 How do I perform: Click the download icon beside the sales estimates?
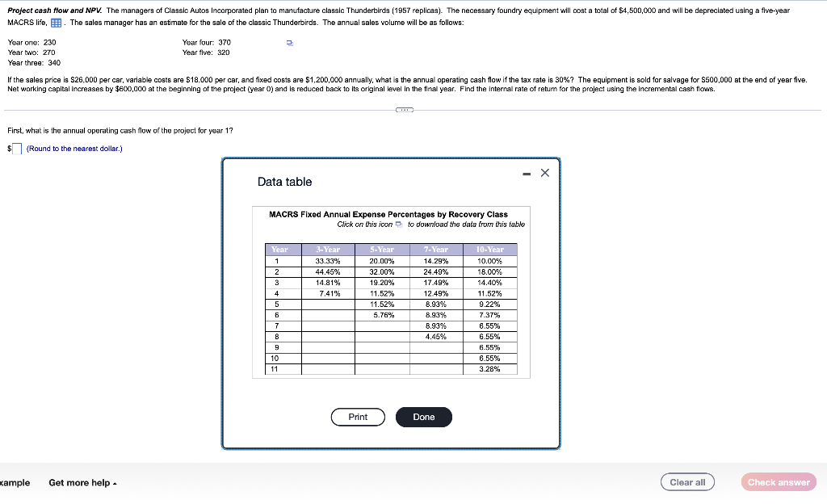[288, 42]
